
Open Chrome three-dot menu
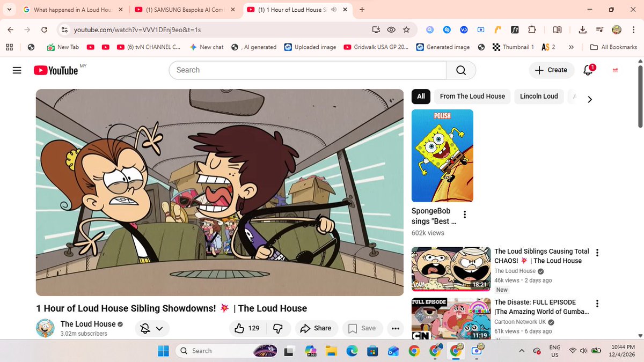point(633,30)
